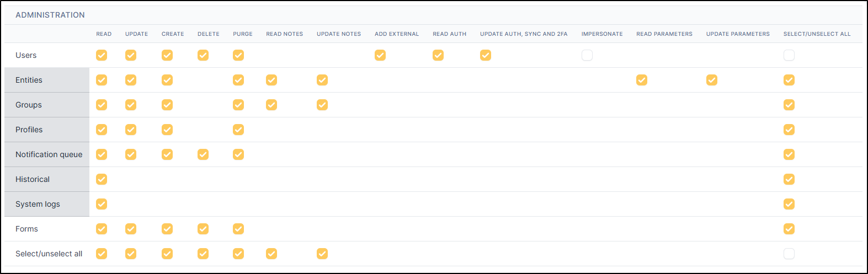Uncheck Update Auth, Sync and 2FA for Users
868x274 pixels.
486,55
